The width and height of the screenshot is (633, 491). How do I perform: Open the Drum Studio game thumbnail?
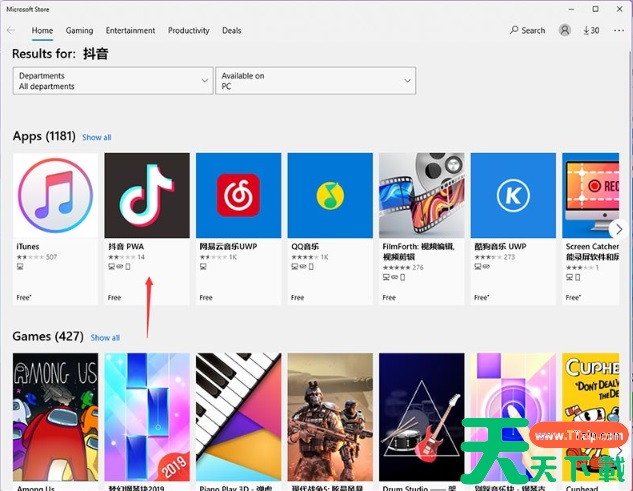coord(421,417)
